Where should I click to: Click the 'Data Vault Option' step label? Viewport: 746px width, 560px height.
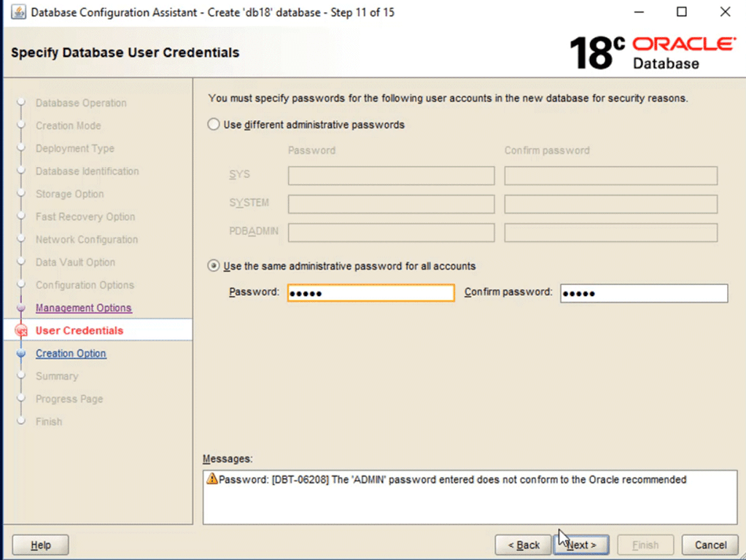tap(76, 262)
